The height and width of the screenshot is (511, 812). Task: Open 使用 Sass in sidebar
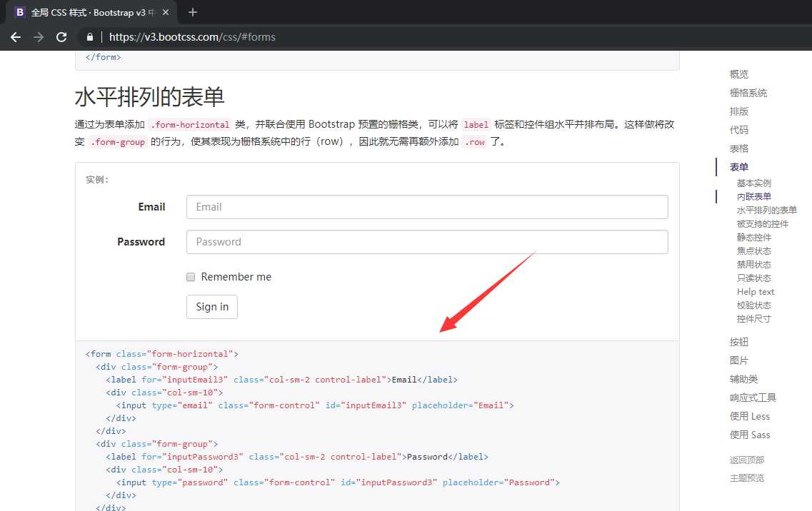tap(750, 435)
